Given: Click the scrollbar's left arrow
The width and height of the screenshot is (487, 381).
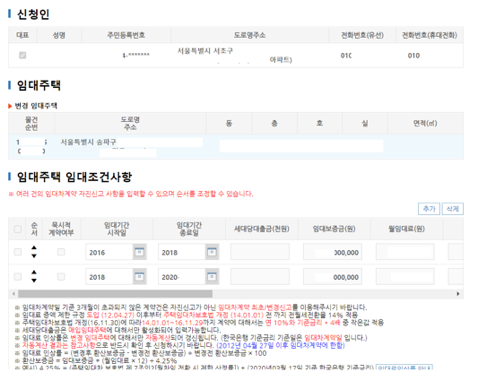Looking at the screenshot, I should [13, 294].
